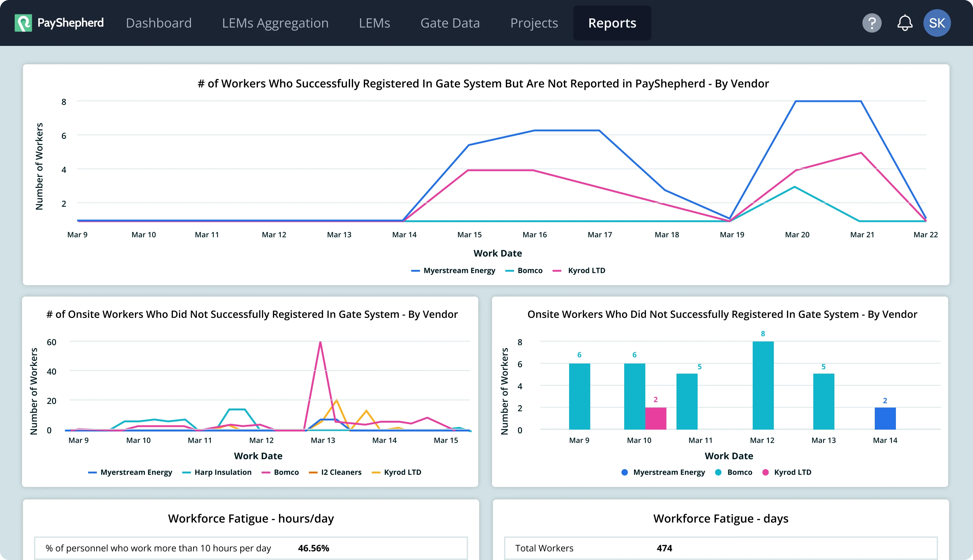Go to the Dashboard tab
Screen dimensions: 973x560
pyautogui.click(x=158, y=23)
